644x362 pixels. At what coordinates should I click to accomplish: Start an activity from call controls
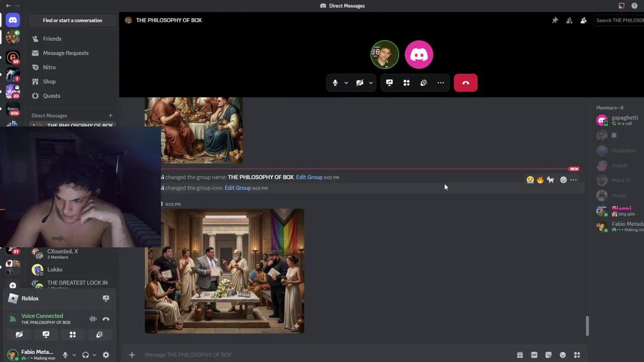pos(407,83)
